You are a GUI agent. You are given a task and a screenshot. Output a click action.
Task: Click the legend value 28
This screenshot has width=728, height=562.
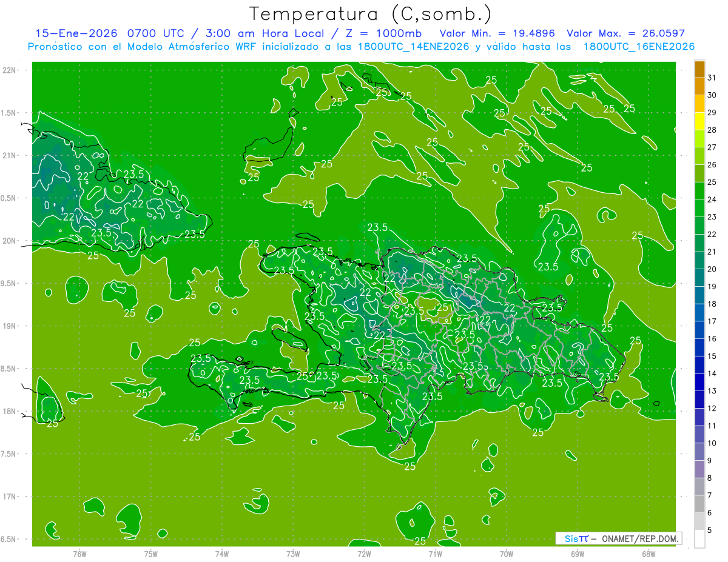click(712, 130)
